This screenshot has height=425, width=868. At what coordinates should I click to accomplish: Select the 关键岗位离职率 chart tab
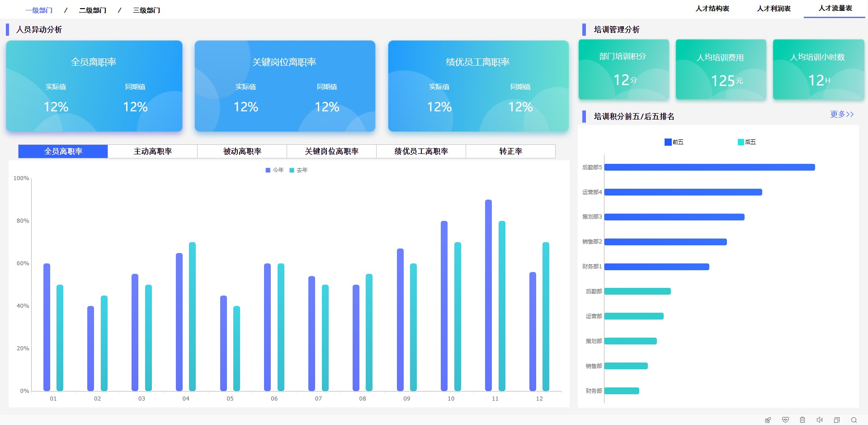point(331,151)
